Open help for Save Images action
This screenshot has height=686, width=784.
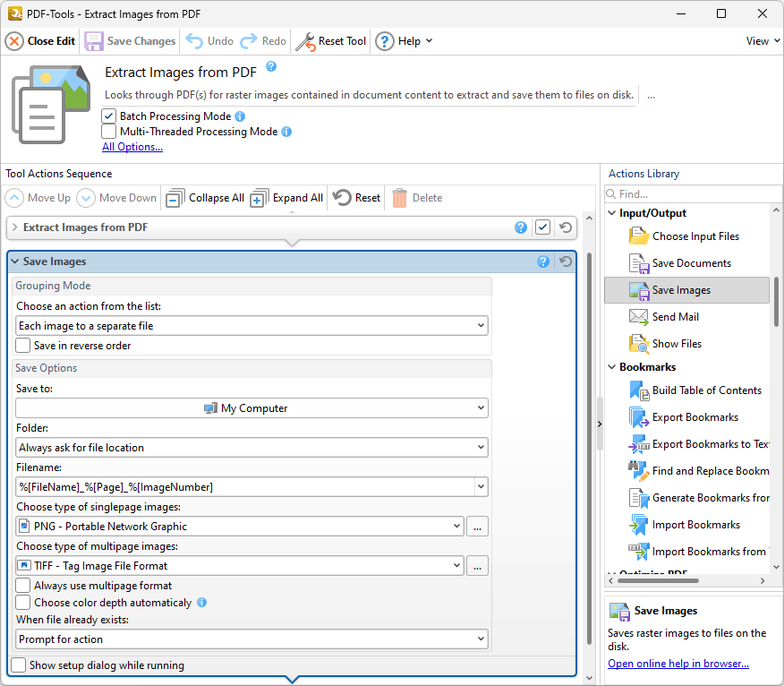pos(543,262)
